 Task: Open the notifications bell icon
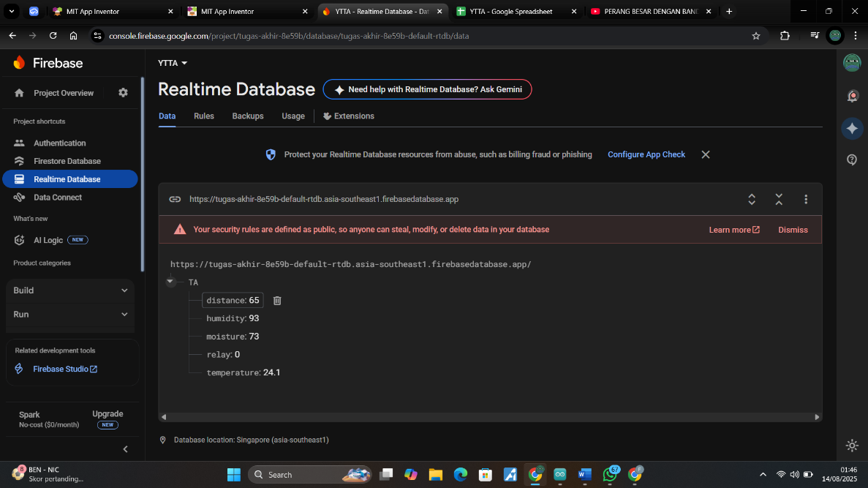tap(853, 97)
